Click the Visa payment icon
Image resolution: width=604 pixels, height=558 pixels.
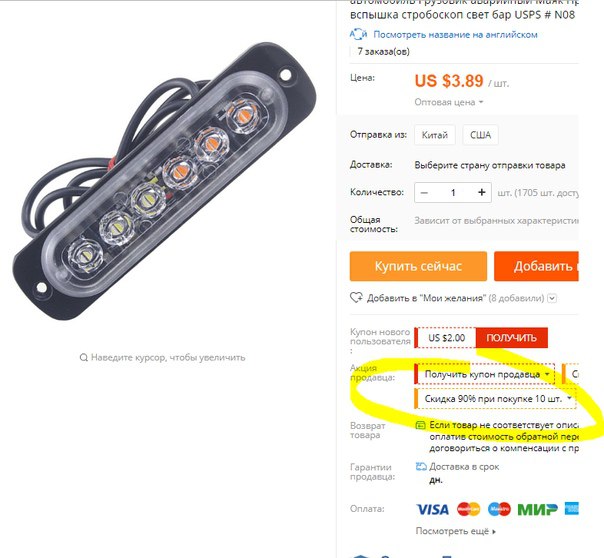pyautogui.click(x=432, y=509)
